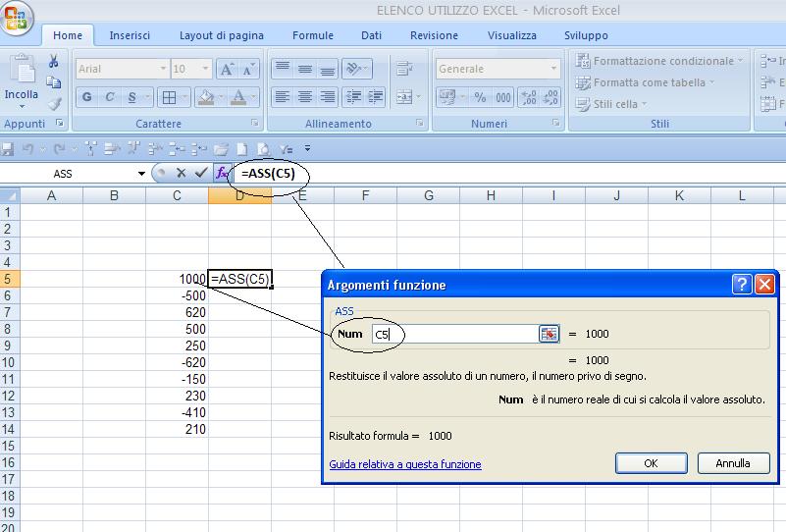Image resolution: width=786 pixels, height=532 pixels.
Task: Open the Inserisci ribbon tab
Action: coord(130,35)
